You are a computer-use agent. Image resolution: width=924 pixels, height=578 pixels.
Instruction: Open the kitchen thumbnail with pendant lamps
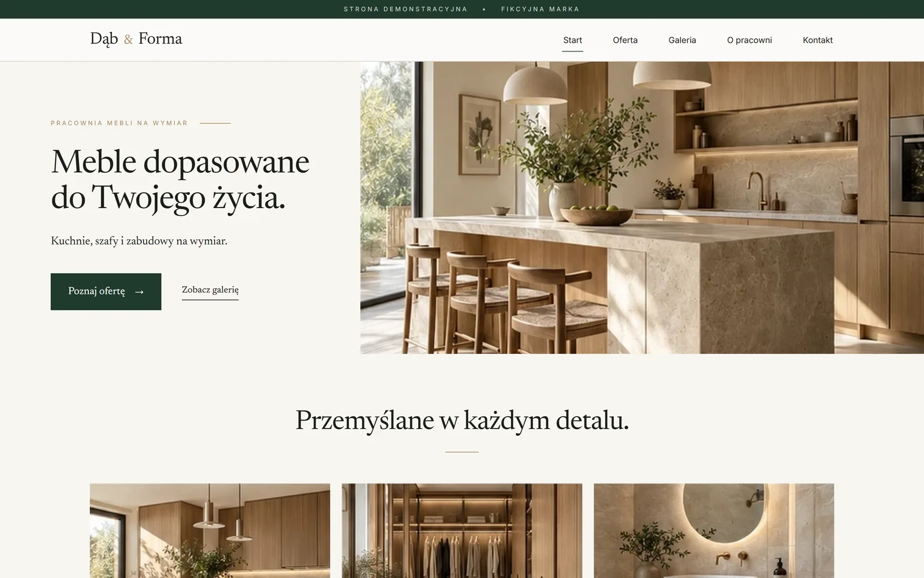(210, 531)
